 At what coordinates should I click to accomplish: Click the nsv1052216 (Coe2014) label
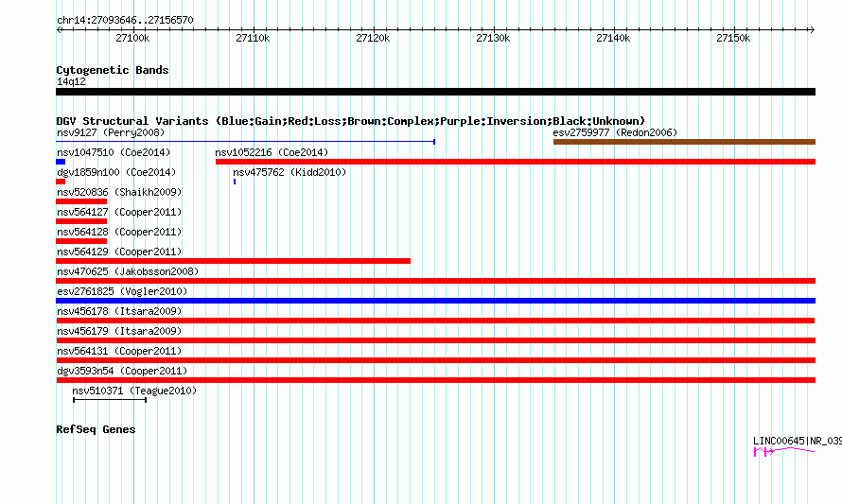[x=272, y=152]
